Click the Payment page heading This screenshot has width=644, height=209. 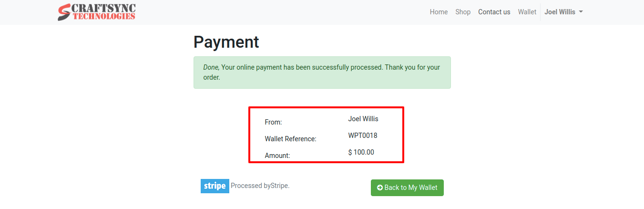[226, 42]
